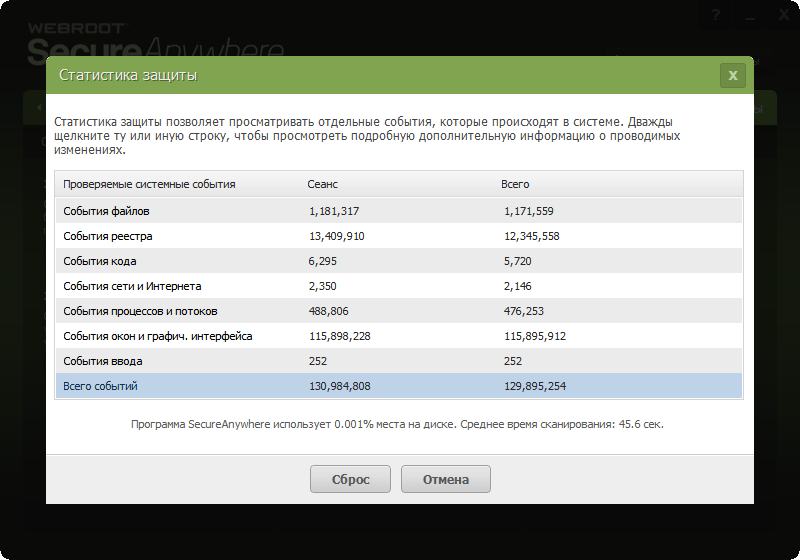Close the Статистика защиты dialog with X
Screen dimensions: 800x560
pos(733,75)
